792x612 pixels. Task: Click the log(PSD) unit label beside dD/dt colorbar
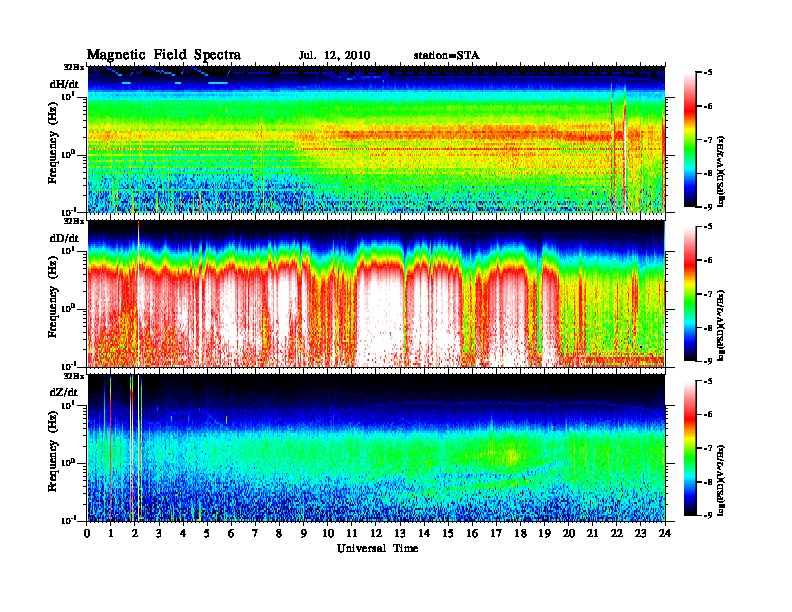(x=721, y=326)
